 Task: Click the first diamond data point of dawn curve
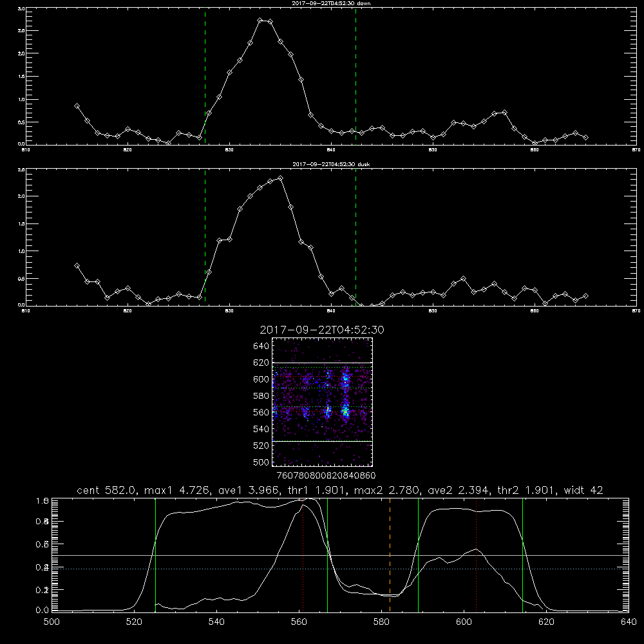(x=77, y=106)
